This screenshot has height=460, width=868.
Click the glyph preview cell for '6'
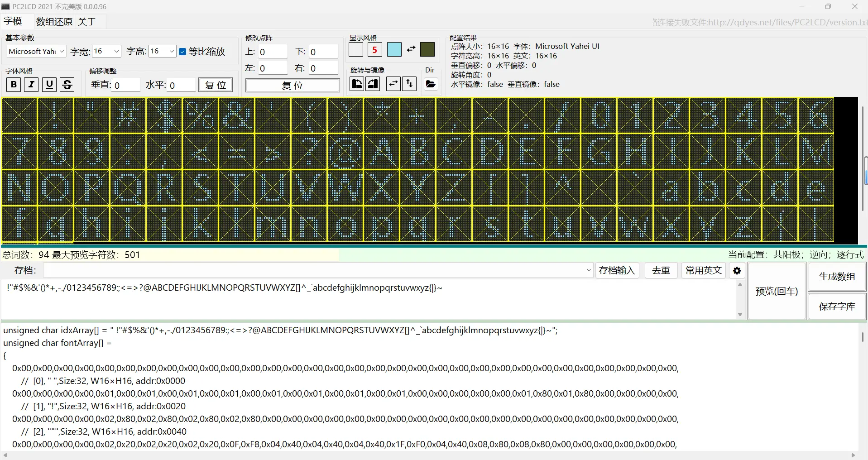816,115
